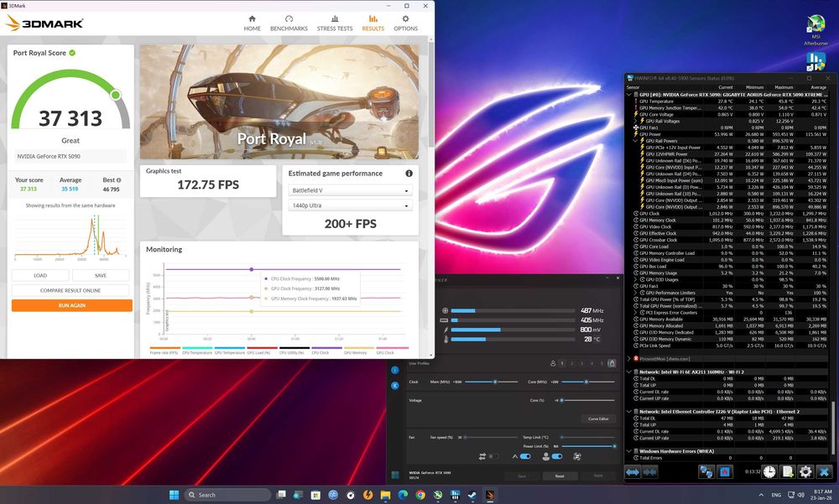
Task: Click HWiNFO clock reset icon
Action: click(x=769, y=472)
